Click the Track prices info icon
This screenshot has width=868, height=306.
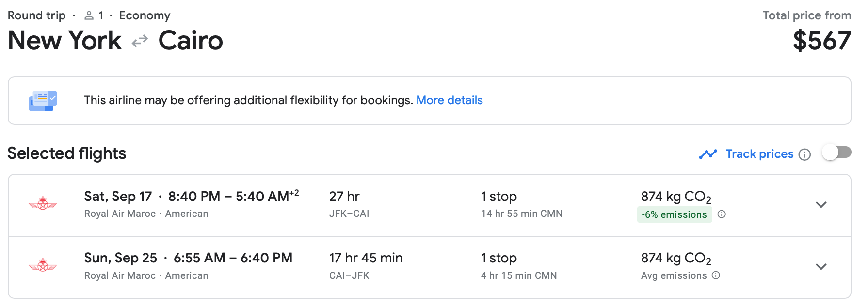pyautogui.click(x=804, y=154)
